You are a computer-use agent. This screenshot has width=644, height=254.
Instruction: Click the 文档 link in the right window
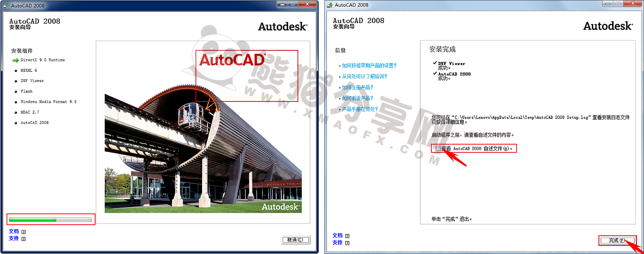click(x=337, y=236)
